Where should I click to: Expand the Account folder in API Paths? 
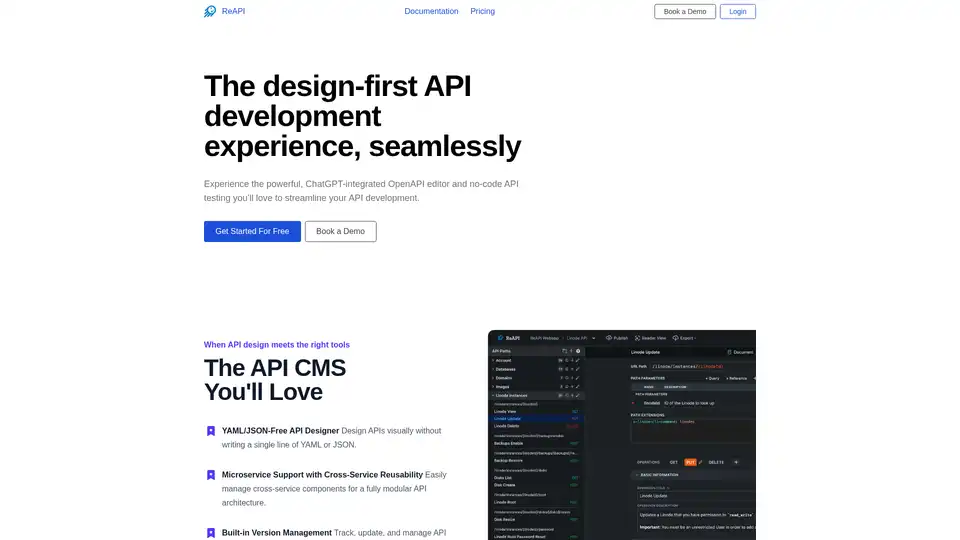pos(493,360)
